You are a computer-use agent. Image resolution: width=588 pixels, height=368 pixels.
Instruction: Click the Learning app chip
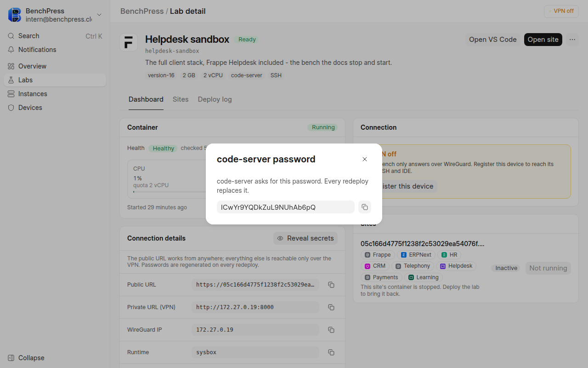tap(423, 277)
